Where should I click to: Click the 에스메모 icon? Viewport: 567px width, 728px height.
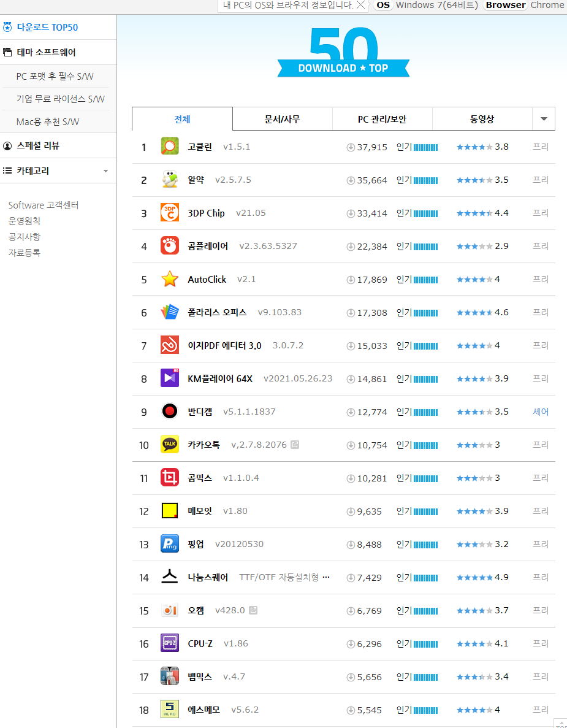(x=170, y=710)
